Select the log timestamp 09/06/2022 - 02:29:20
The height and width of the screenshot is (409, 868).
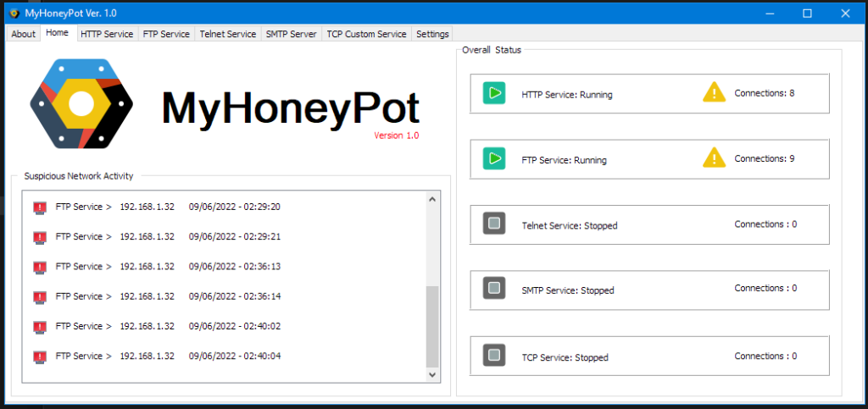[235, 207]
